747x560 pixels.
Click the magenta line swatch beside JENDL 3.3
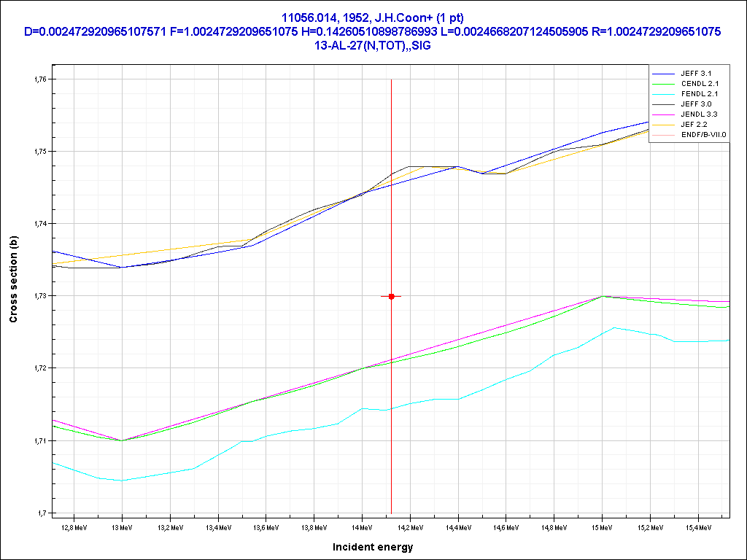coord(663,114)
